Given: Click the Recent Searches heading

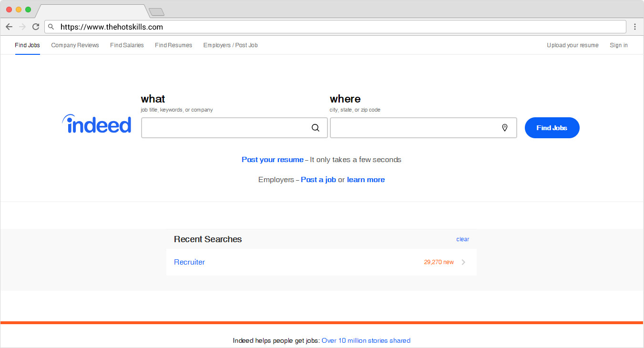Looking at the screenshot, I should point(208,239).
